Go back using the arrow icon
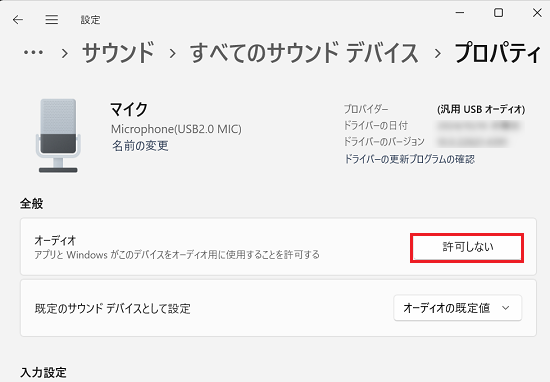550x382 pixels. pos(18,20)
